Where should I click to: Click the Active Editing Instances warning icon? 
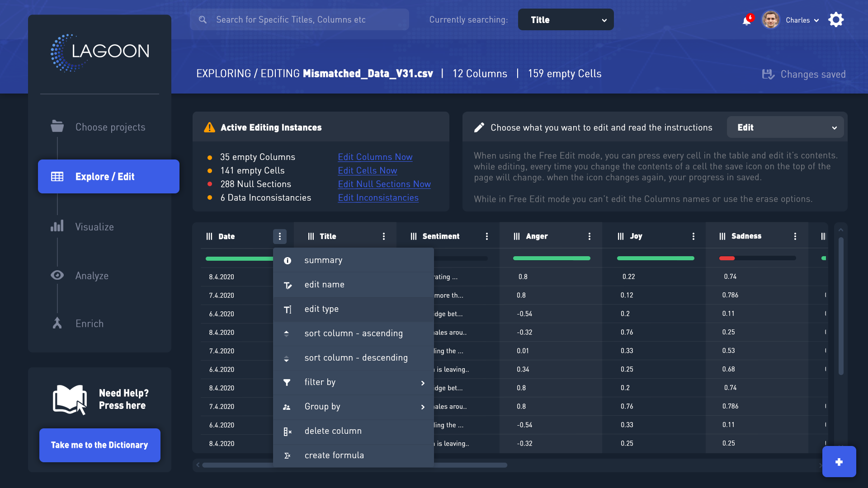(209, 127)
